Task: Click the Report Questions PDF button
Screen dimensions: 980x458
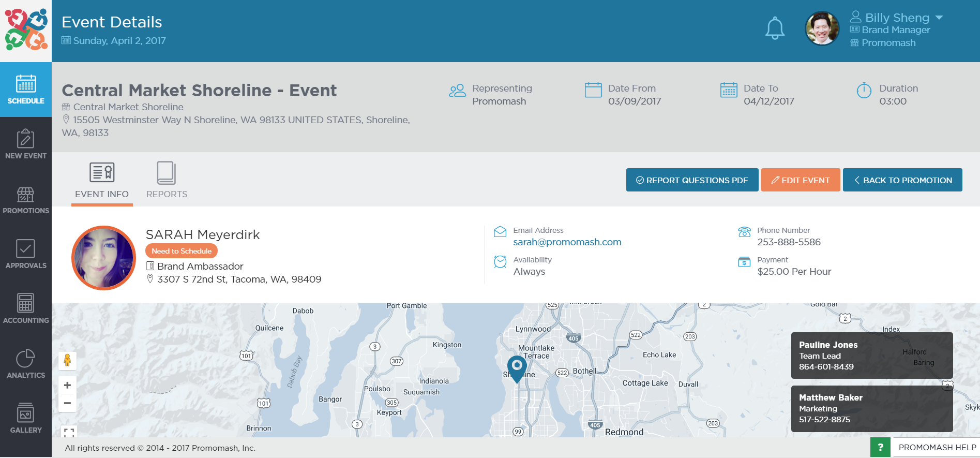Action: (692, 180)
